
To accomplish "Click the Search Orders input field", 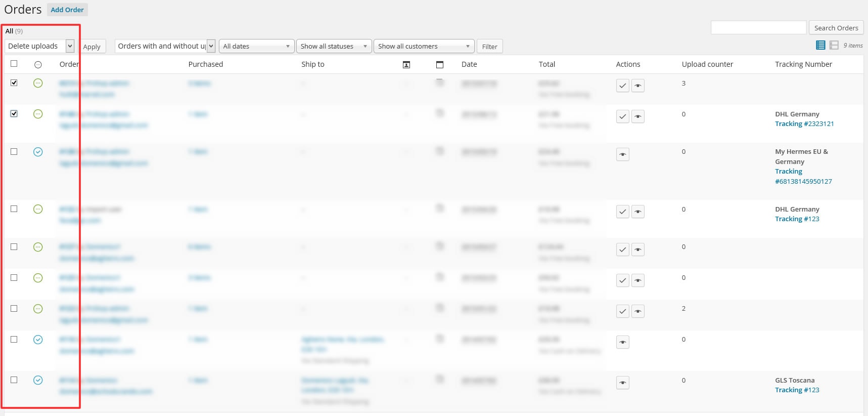I will (758, 27).
